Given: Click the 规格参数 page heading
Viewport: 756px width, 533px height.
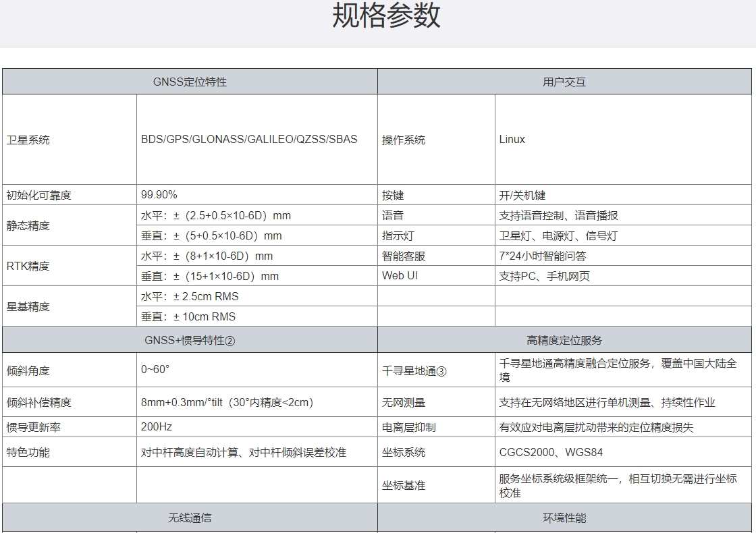Looking at the screenshot, I should pos(385,16).
